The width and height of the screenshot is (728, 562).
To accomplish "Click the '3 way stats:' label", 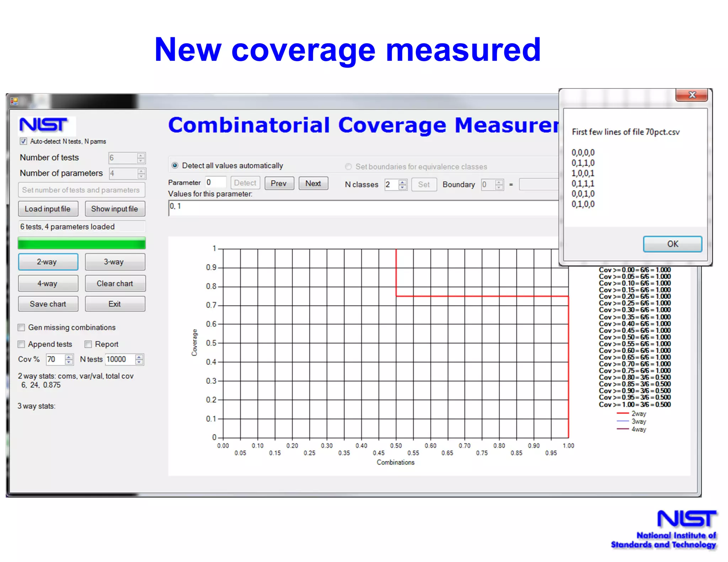I will [x=37, y=406].
